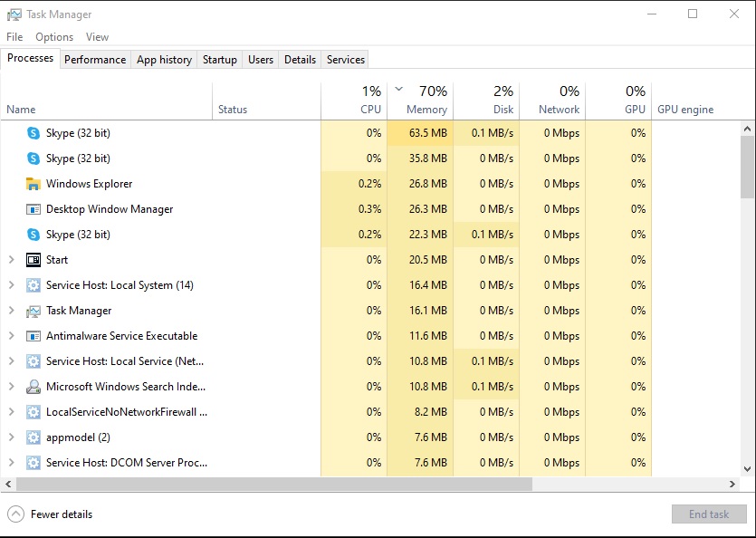Expand the appmodel (2) group
The height and width of the screenshot is (538, 756).
12,437
